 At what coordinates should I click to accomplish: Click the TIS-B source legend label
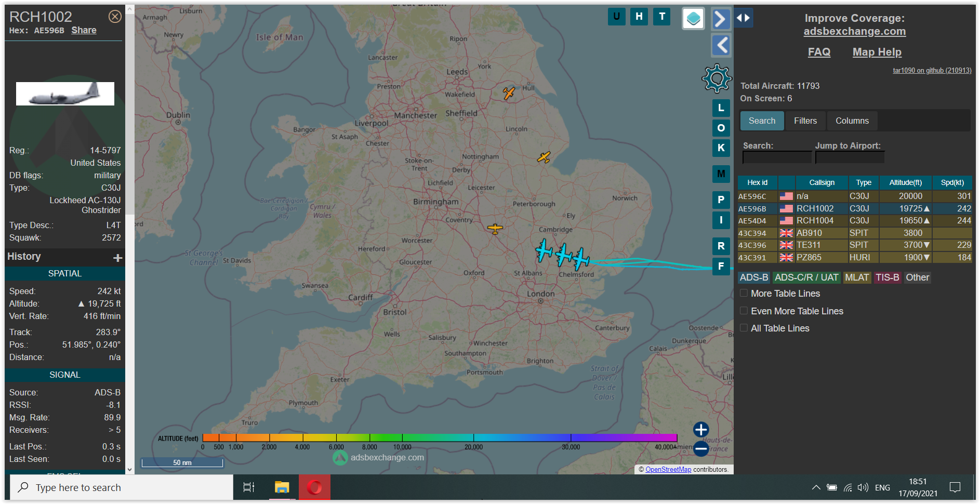pos(887,277)
